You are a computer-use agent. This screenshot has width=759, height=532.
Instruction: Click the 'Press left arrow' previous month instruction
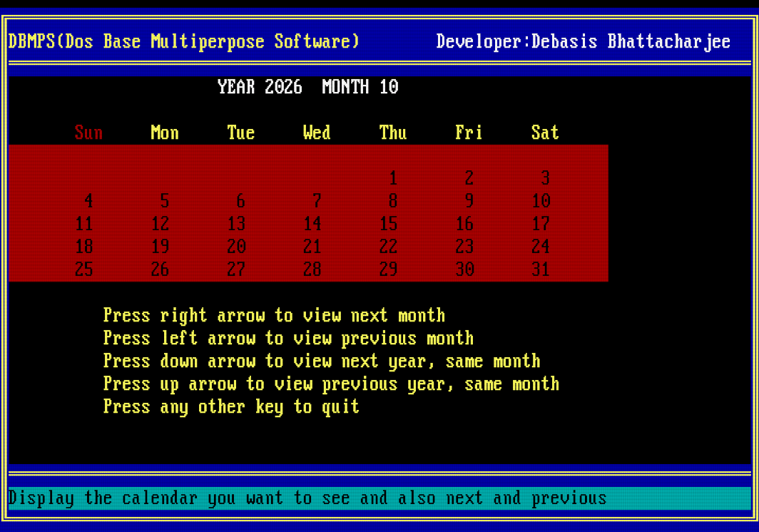[288, 338]
